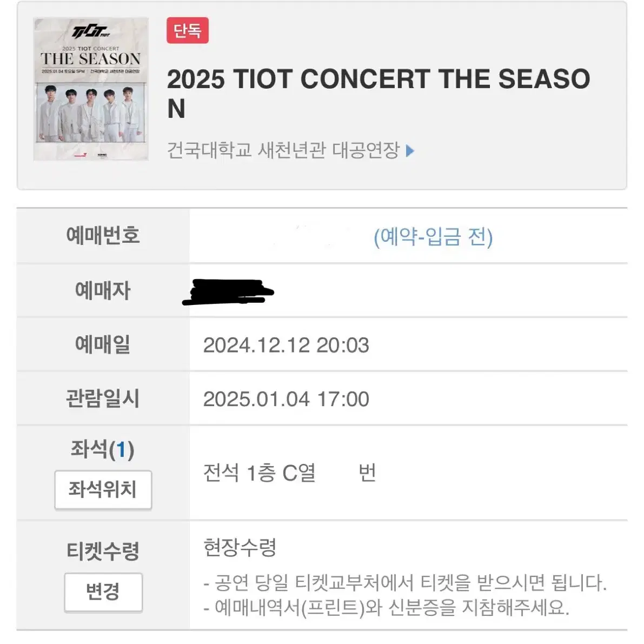Screen dimensions: 644x644
Task: Click the blue arrow beside venue name
Action: click(x=410, y=151)
